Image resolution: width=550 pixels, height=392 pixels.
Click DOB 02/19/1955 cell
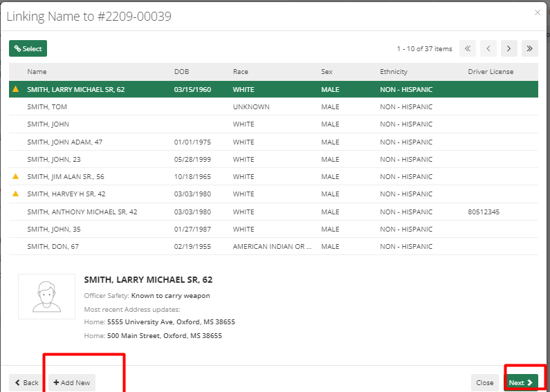coord(192,247)
